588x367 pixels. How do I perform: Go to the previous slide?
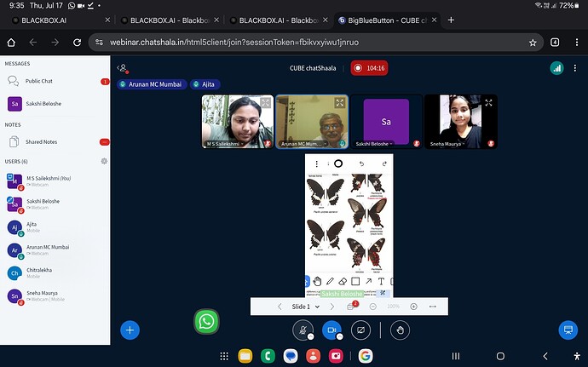280,307
